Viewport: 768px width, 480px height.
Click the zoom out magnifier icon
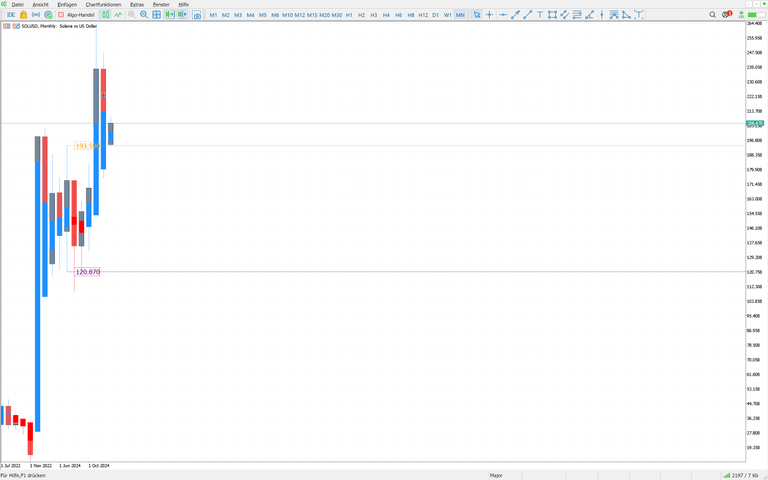tap(144, 15)
